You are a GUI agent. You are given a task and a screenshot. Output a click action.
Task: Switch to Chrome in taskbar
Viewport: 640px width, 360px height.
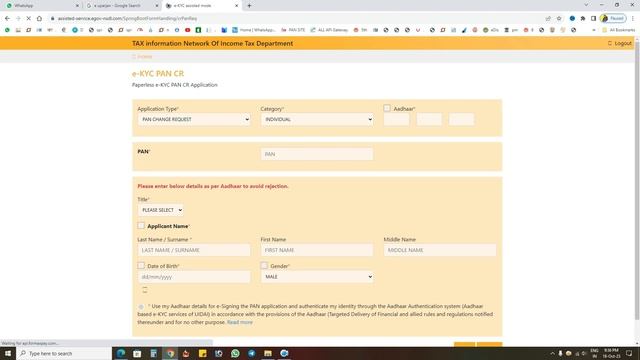[170, 353]
